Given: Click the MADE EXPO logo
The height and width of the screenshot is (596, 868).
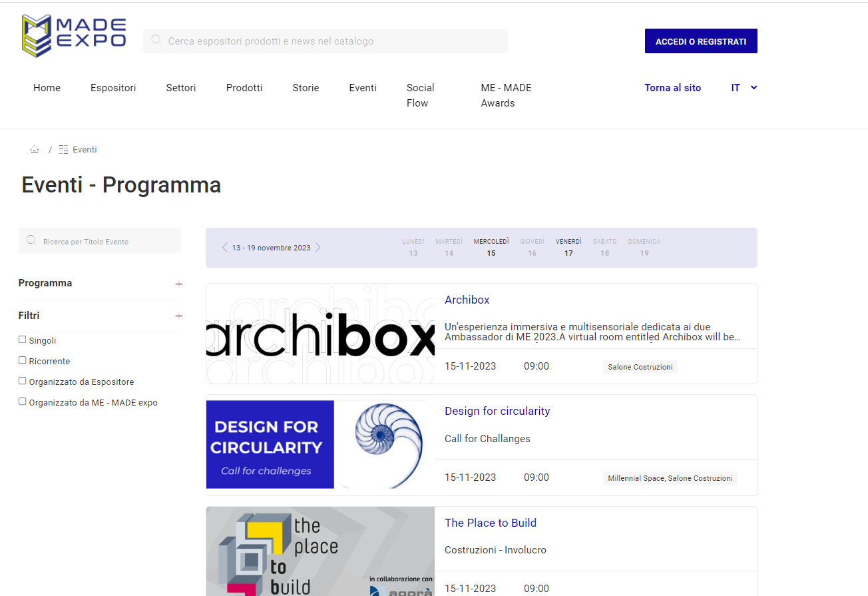Looking at the screenshot, I should [74, 35].
